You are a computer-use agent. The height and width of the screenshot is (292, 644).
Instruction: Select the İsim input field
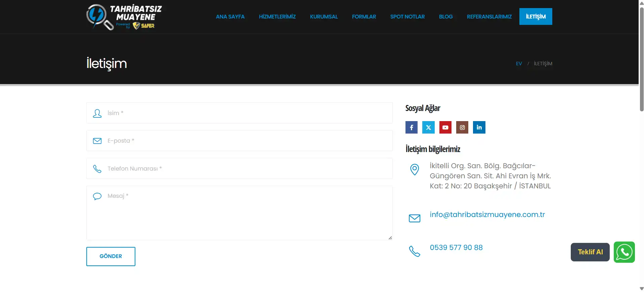[x=239, y=113]
